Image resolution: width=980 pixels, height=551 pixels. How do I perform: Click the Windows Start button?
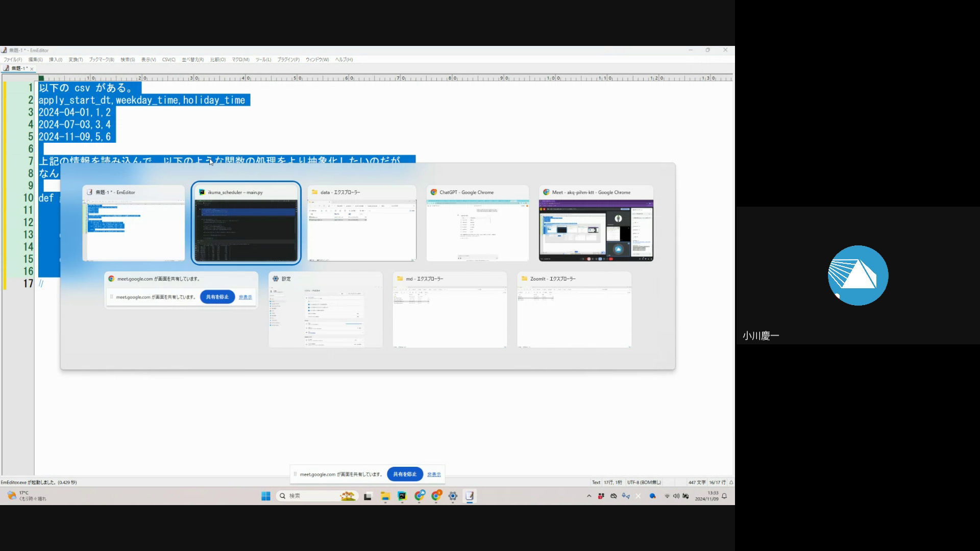click(x=265, y=496)
